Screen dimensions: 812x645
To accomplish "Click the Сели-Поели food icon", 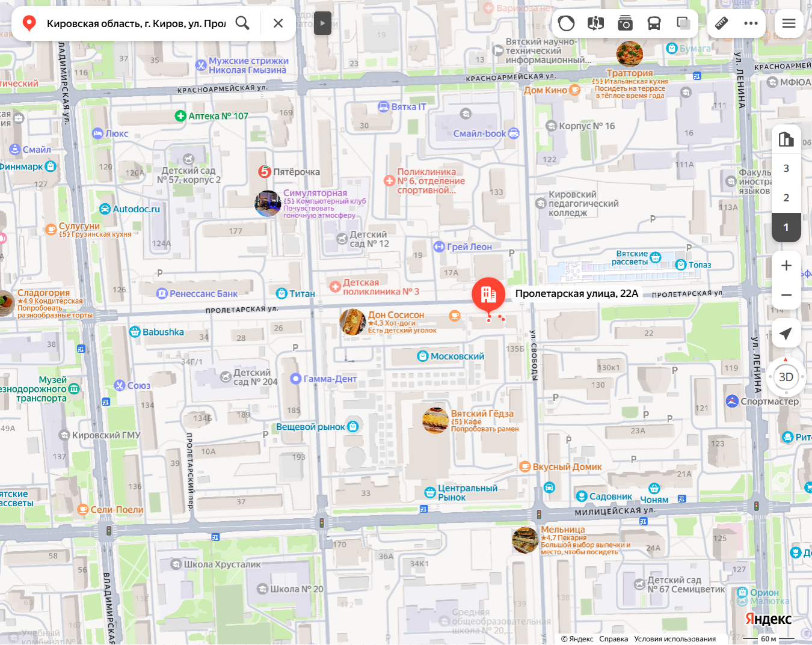I will (83, 510).
